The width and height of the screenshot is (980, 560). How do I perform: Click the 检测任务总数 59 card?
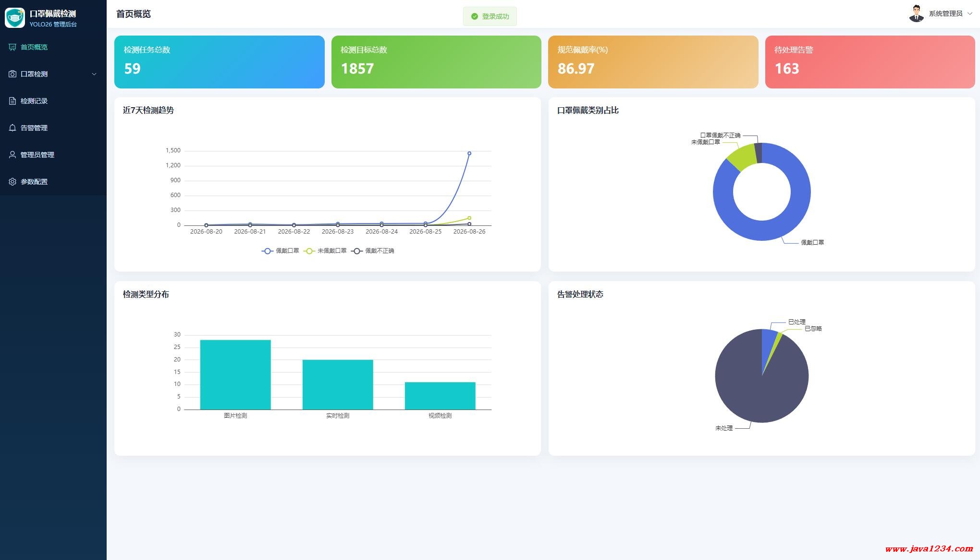point(220,62)
